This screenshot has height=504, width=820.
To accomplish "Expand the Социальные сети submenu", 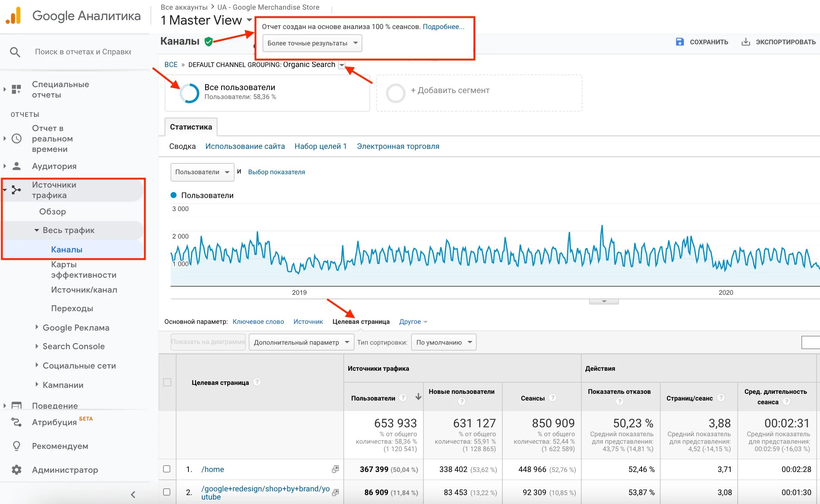I will [x=37, y=365].
